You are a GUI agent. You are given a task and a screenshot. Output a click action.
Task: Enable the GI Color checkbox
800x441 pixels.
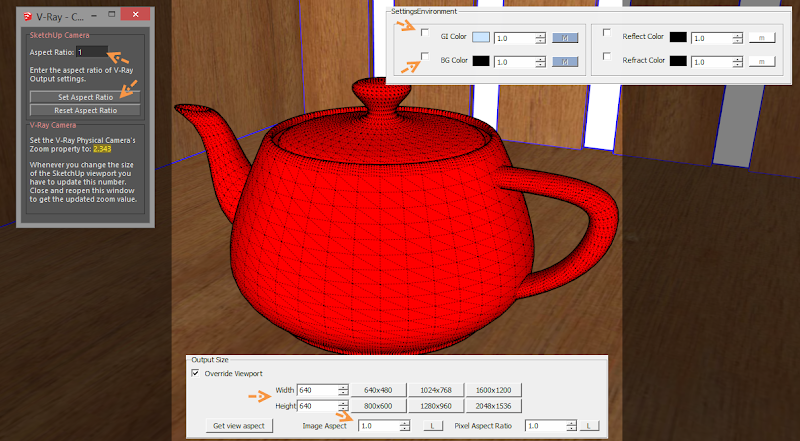tap(424, 33)
